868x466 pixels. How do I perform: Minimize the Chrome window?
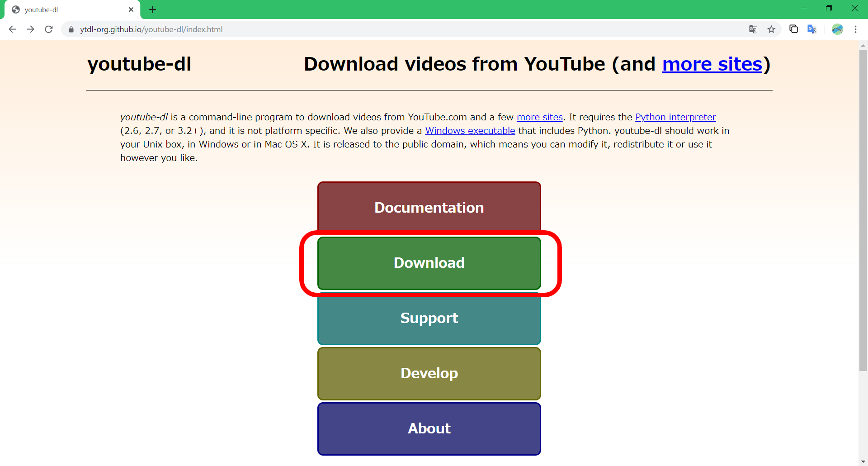pos(803,8)
